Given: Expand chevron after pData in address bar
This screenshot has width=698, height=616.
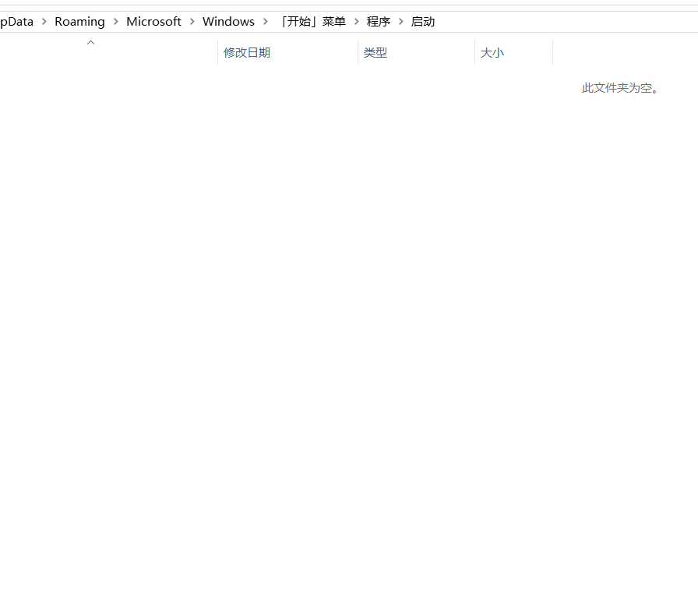Looking at the screenshot, I should click(x=44, y=21).
